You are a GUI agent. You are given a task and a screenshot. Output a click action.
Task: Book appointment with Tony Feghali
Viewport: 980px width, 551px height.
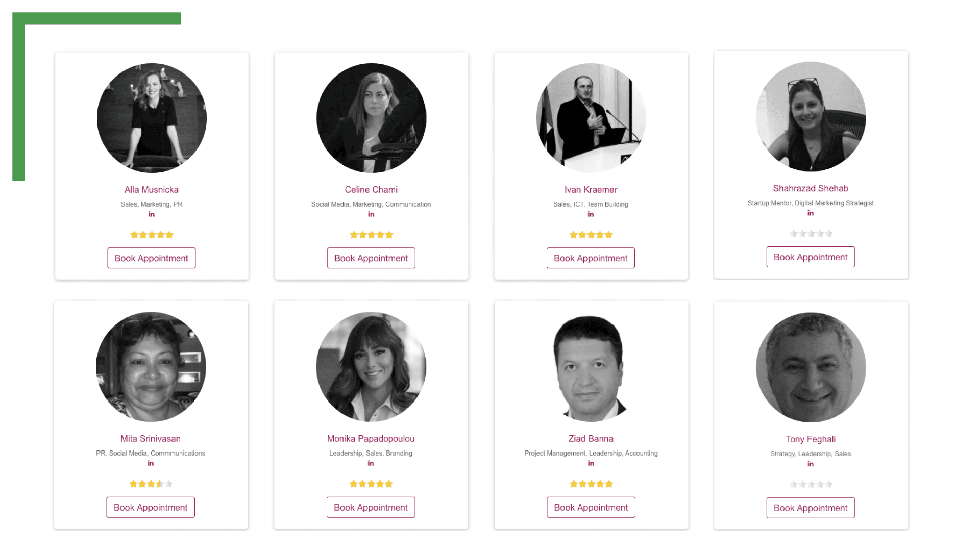(x=811, y=508)
